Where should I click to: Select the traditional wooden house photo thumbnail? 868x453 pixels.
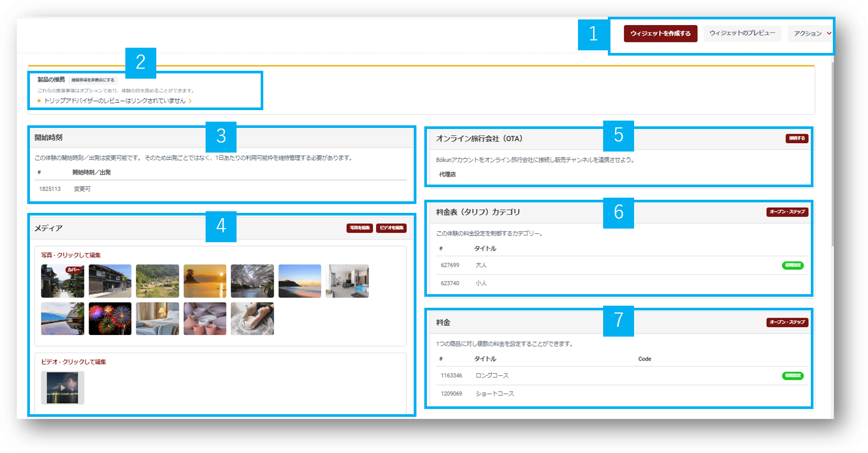coord(110,281)
